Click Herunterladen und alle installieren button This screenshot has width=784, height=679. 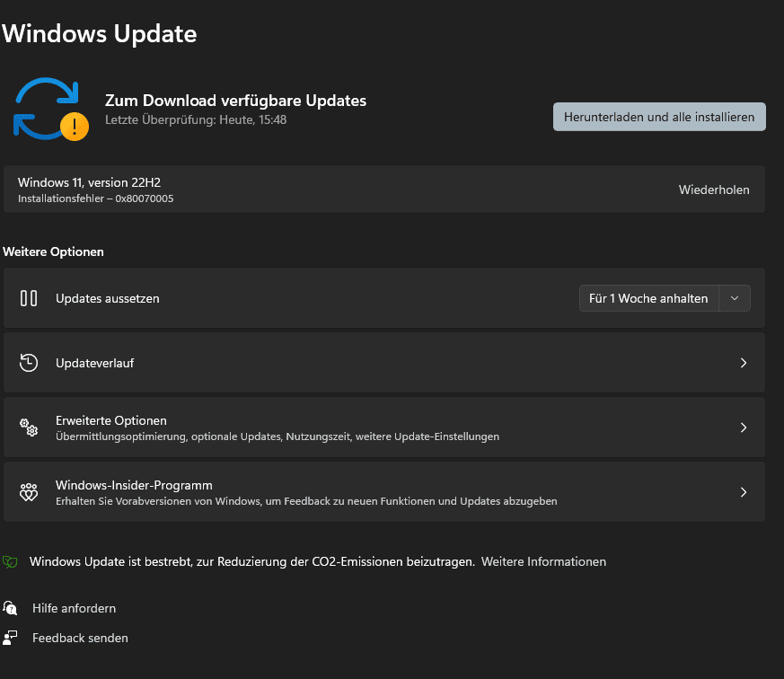point(659,117)
